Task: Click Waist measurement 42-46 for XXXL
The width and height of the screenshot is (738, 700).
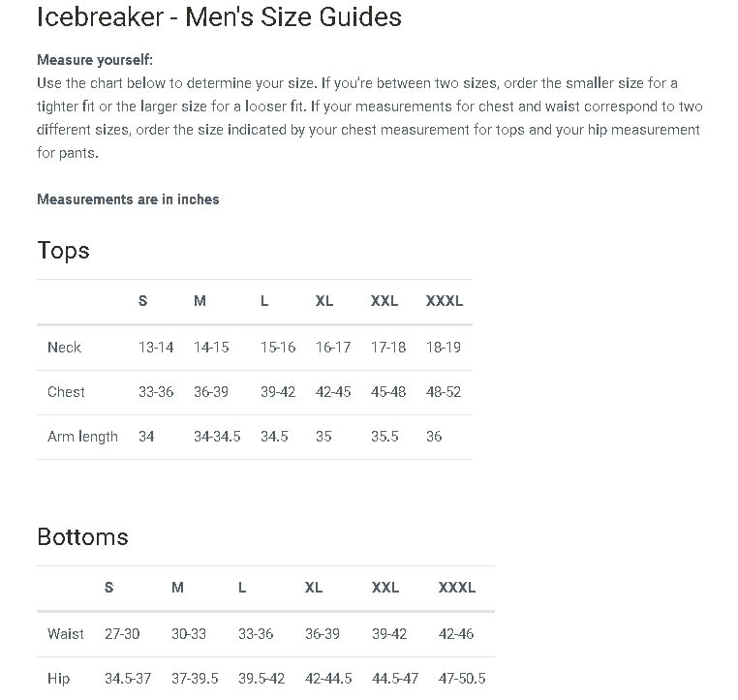Action: coord(457,634)
